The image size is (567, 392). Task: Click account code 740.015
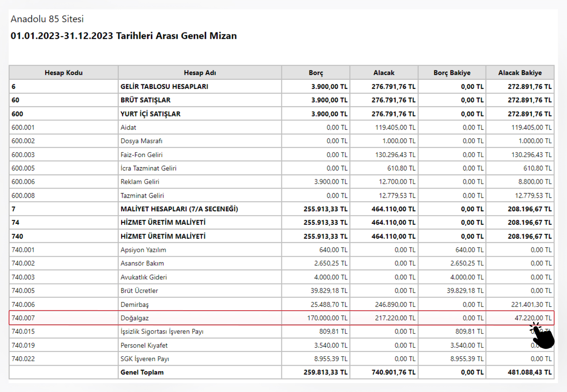(x=23, y=332)
